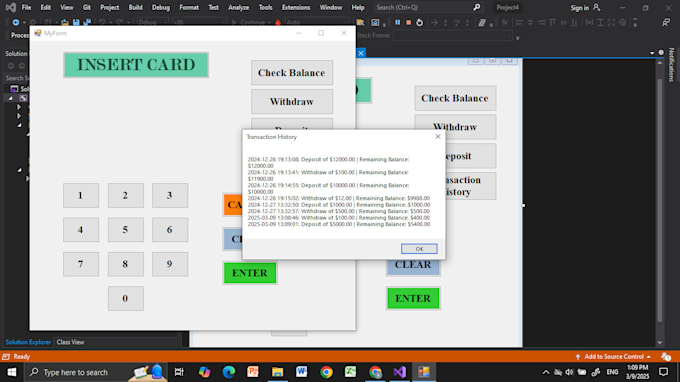Click the INSERT CARD display label
This screenshot has height=382, width=680.
[136, 65]
